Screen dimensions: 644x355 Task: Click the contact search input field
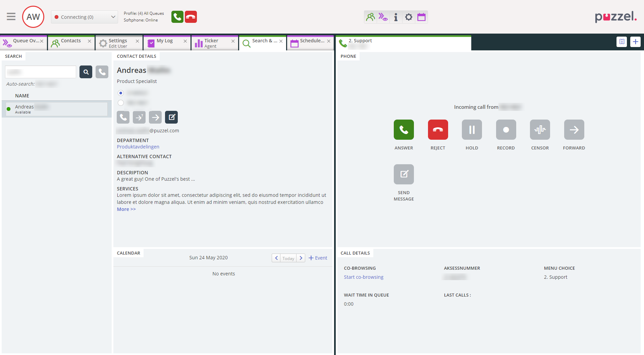tap(41, 72)
